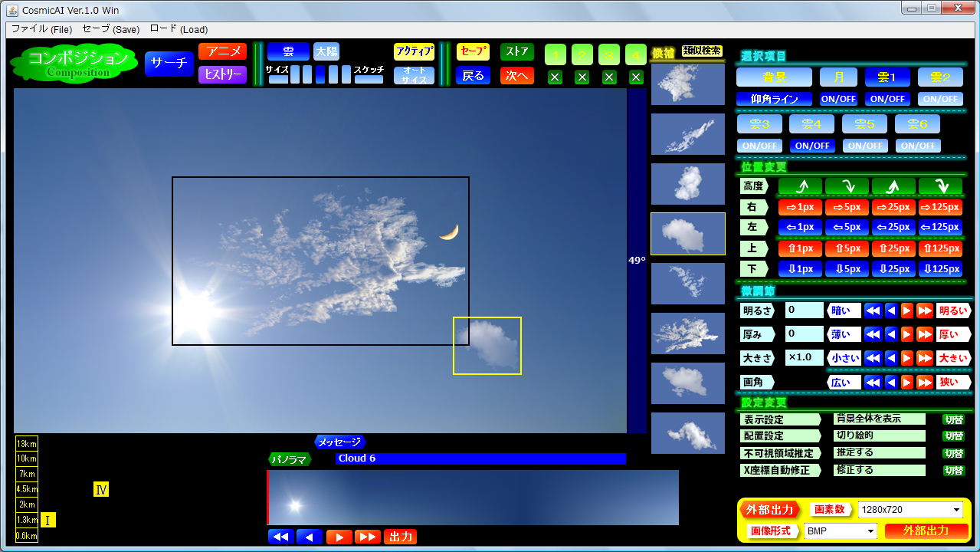Click view angle (画角) single-step decrease arrow
This screenshot has height=552, width=980.
(x=891, y=382)
